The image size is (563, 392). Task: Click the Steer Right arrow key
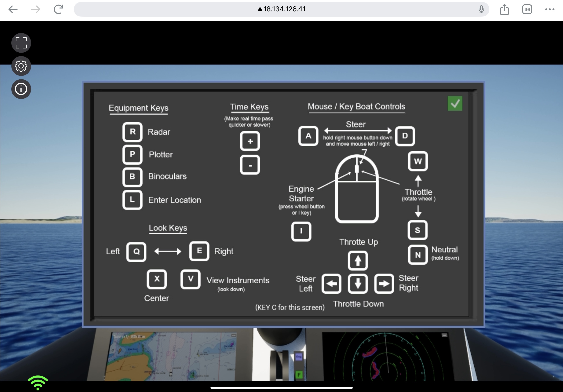[384, 284]
